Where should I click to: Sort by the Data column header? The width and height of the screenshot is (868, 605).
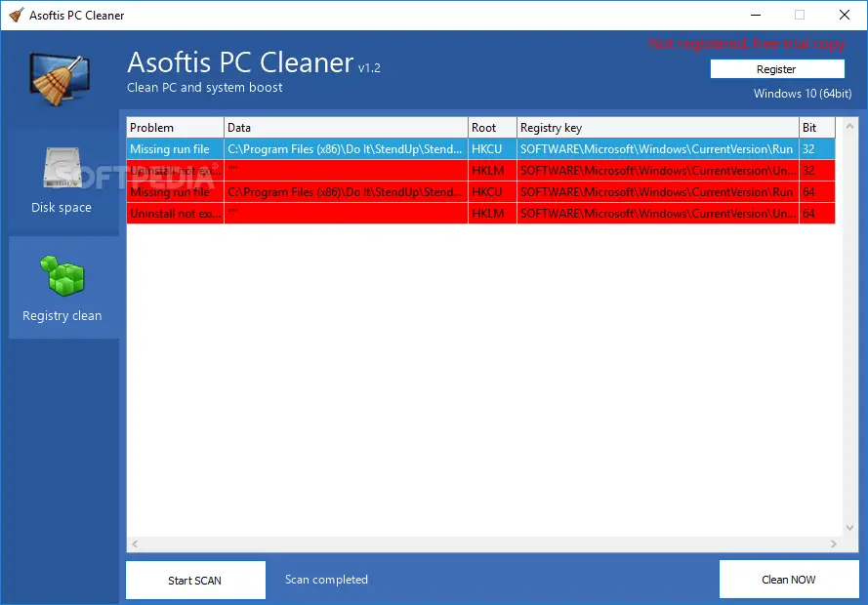coord(346,128)
